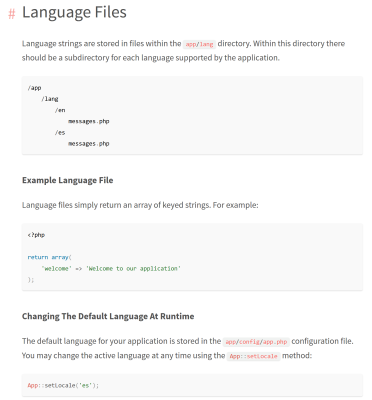The height and width of the screenshot is (400, 372).
Task: Click the app/lang inline code
Action: (x=199, y=44)
